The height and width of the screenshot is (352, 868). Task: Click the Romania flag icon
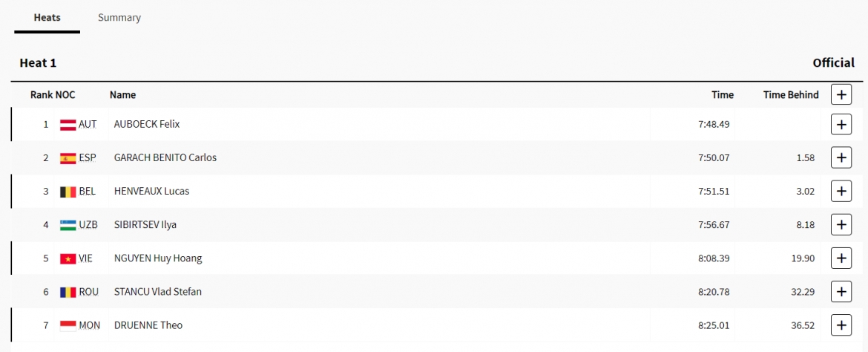[x=68, y=292]
